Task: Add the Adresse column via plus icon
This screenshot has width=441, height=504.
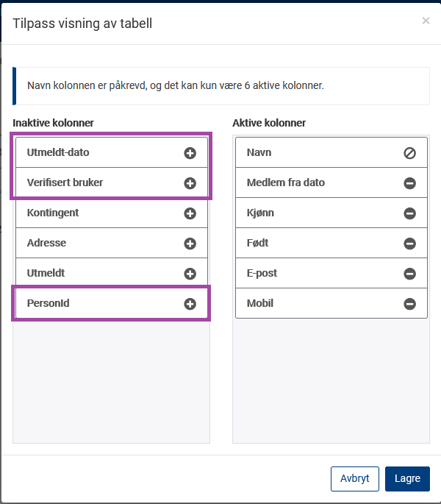Action: click(x=190, y=244)
